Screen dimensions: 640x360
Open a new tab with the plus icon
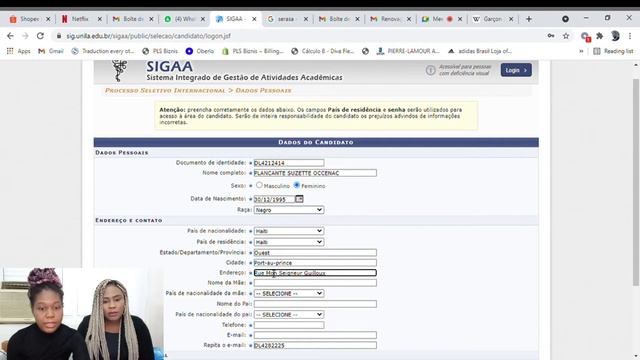(x=529, y=19)
